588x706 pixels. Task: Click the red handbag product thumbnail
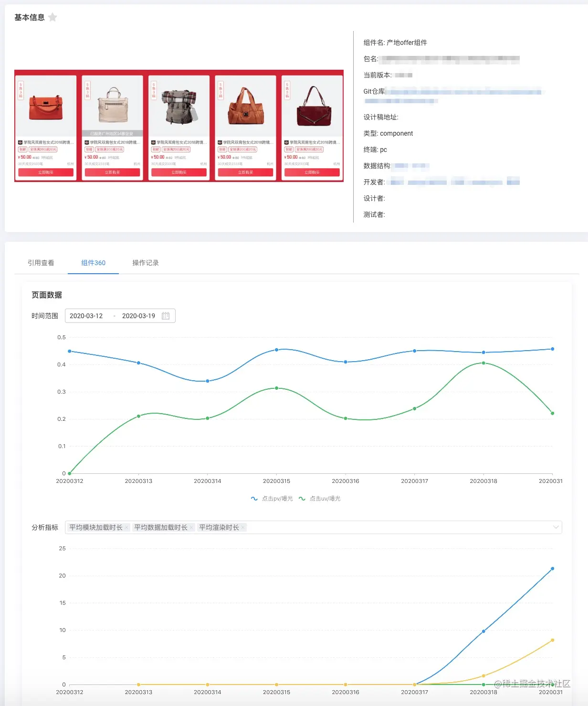click(46, 107)
